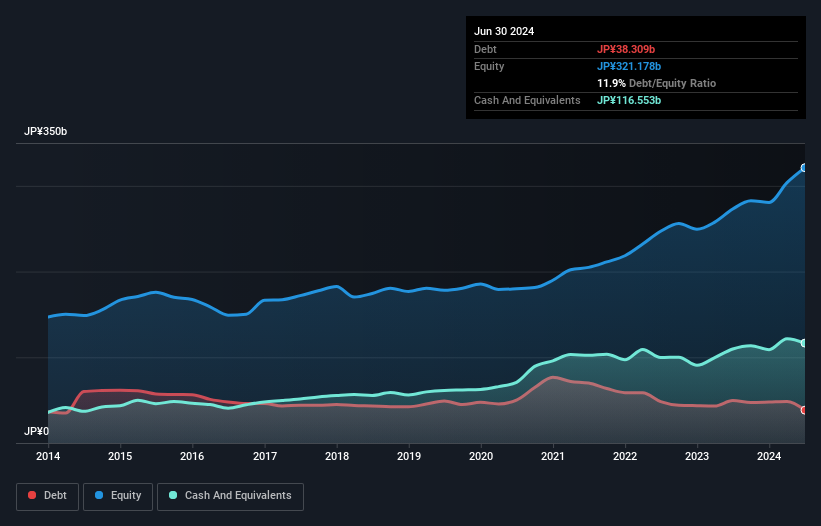Click the 2014 x-axis label
This screenshot has width=821, height=526.
pyautogui.click(x=48, y=457)
